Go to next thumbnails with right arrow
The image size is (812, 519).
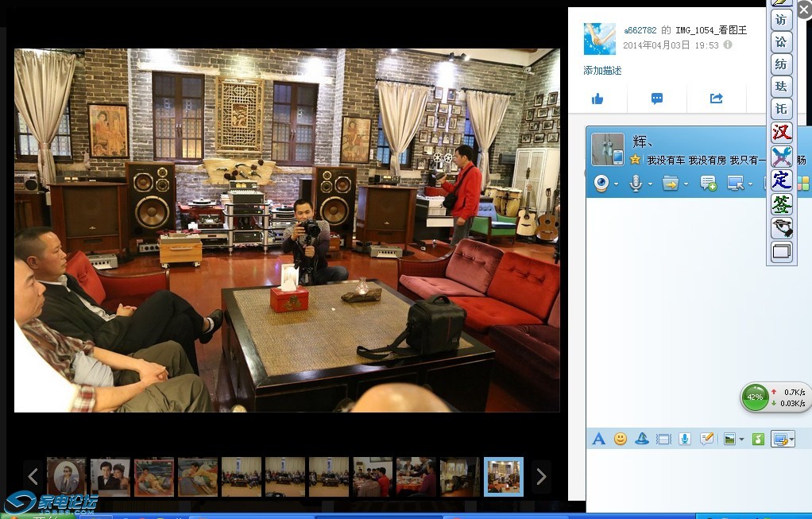pos(541,476)
